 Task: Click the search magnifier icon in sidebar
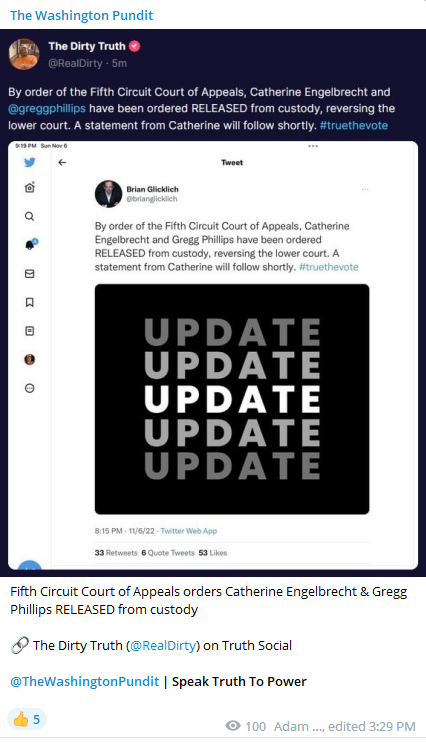tap(29, 217)
